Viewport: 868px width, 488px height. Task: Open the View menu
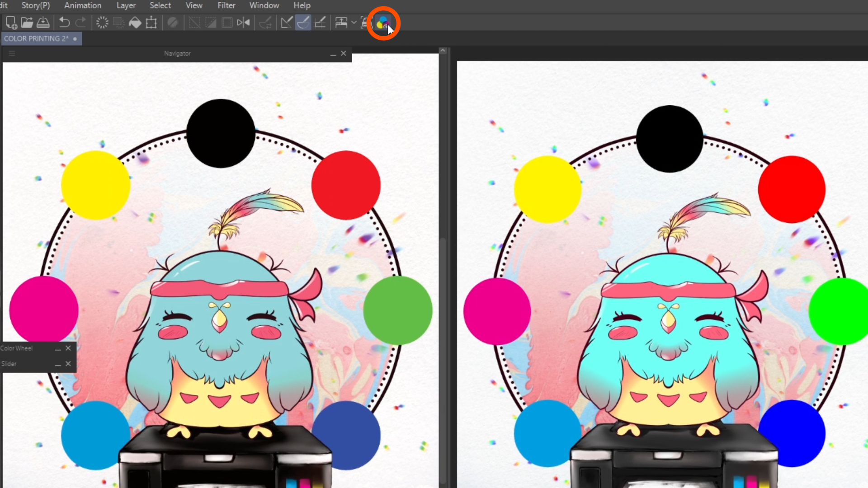(x=194, y=5)
